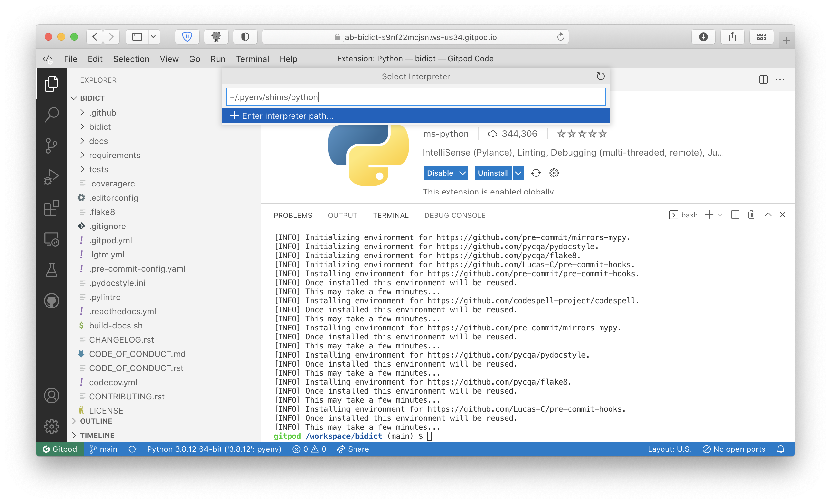
Task: Open the Search view icon
Action: coord(52,115)
